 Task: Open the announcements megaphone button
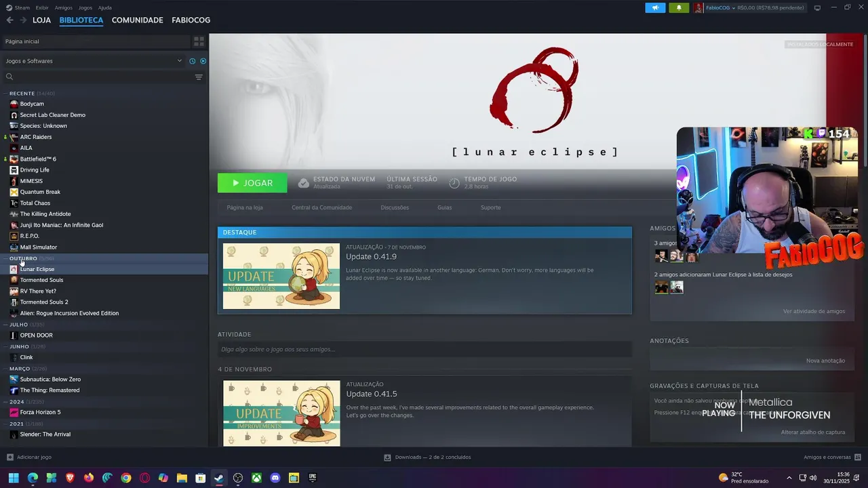pos(655,8)
